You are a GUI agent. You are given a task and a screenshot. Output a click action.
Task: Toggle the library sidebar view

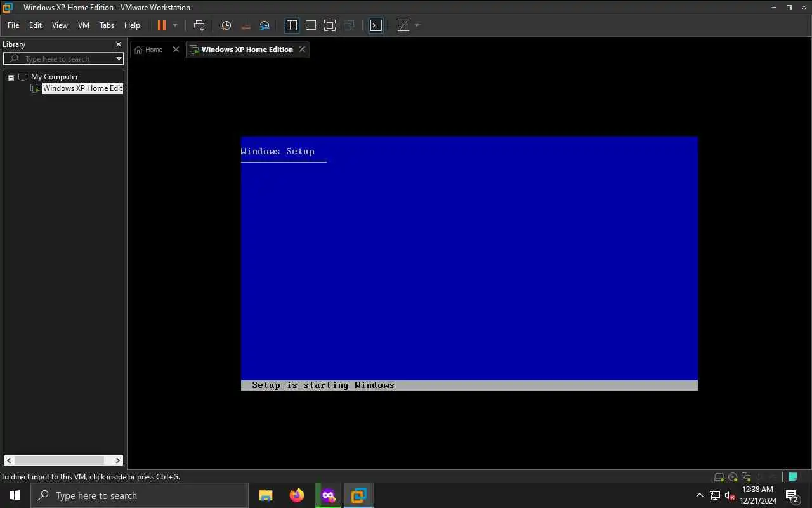(292, 25)
